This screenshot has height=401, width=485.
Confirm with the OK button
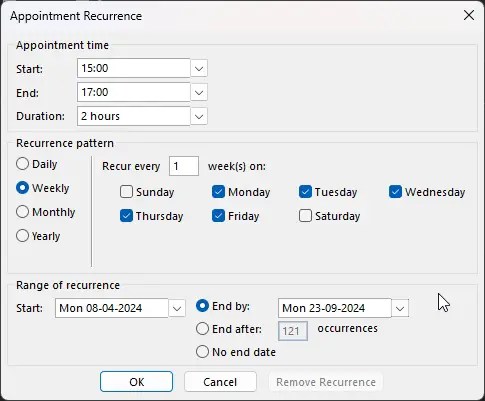(137, 382)
